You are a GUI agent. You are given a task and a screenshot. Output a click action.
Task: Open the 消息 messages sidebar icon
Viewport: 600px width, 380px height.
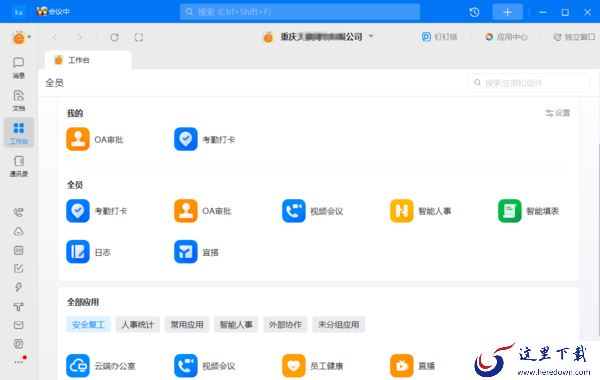pos(19,67)
